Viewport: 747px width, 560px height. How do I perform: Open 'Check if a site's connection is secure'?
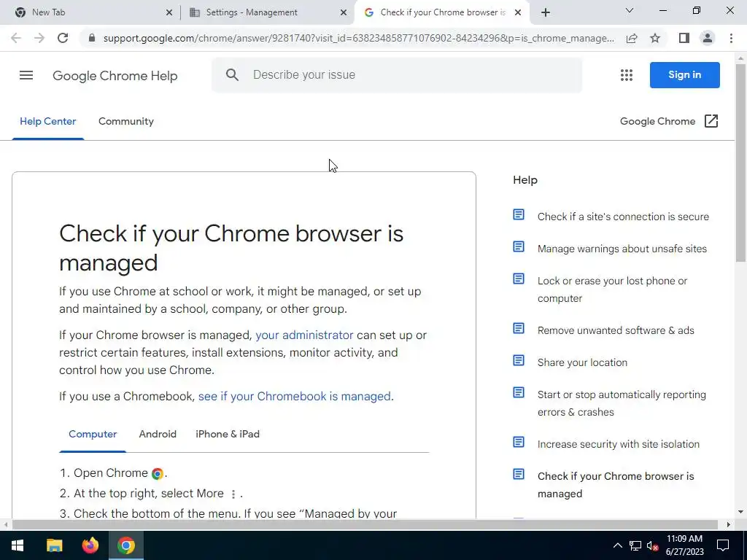point(623,217)
